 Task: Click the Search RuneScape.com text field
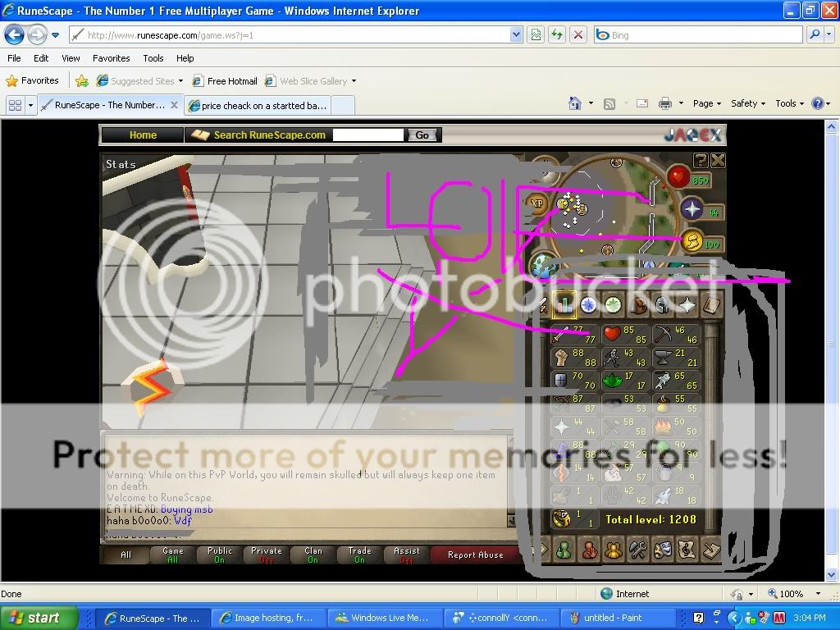pyautogui.click(x=368, y=135)
